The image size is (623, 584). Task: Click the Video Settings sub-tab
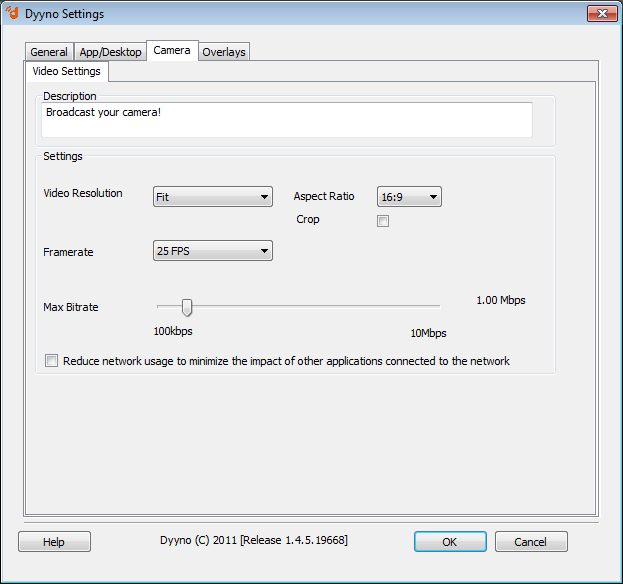click(x=66, y=72)
